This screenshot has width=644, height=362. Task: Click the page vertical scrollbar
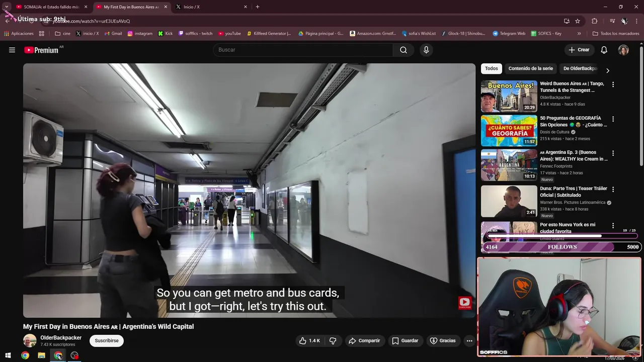641,106
